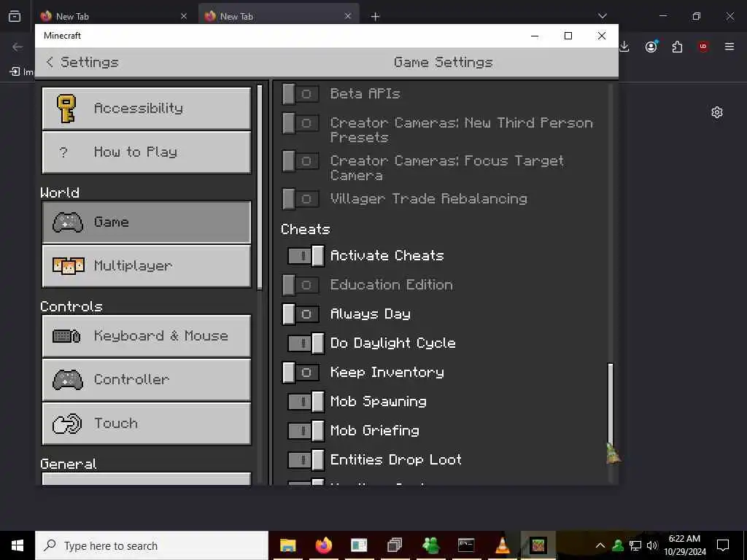Click the Firefox View icon
Screen dimensions: 747x560
[15, 16]
